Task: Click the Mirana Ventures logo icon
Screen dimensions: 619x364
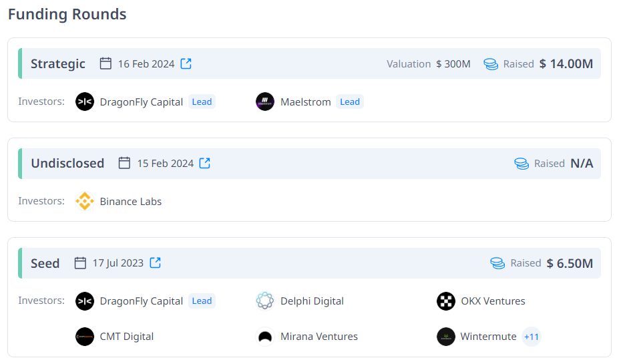Action: click(265, 337)
